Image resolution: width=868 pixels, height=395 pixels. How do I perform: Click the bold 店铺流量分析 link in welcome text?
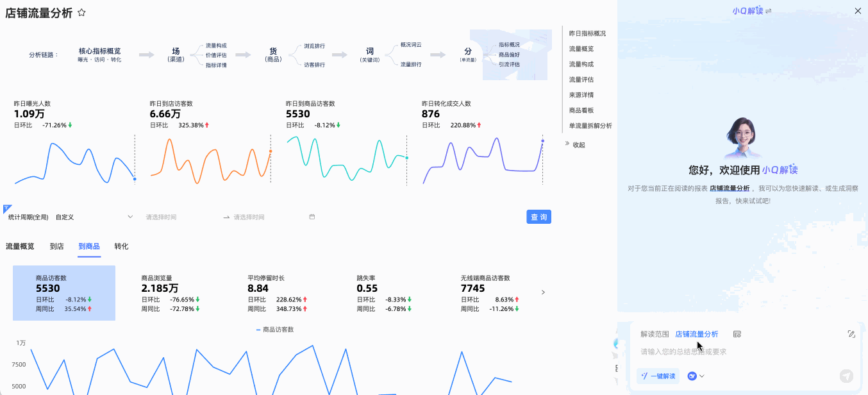[730, 189]
